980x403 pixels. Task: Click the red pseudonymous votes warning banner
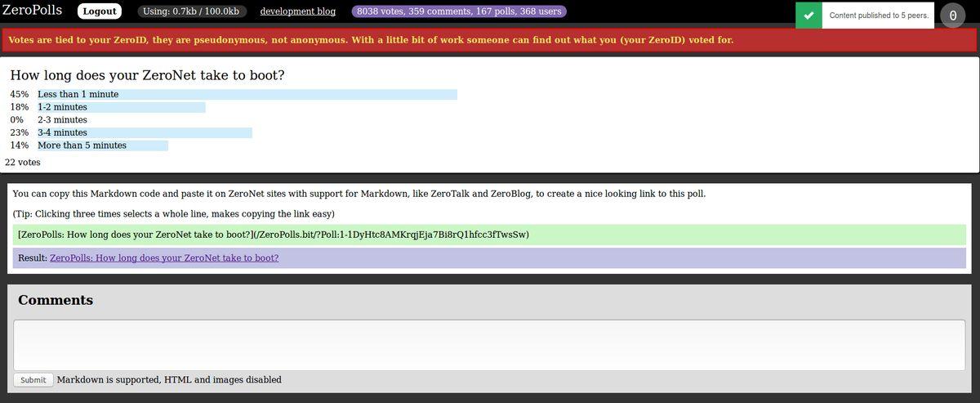[490, 40]
